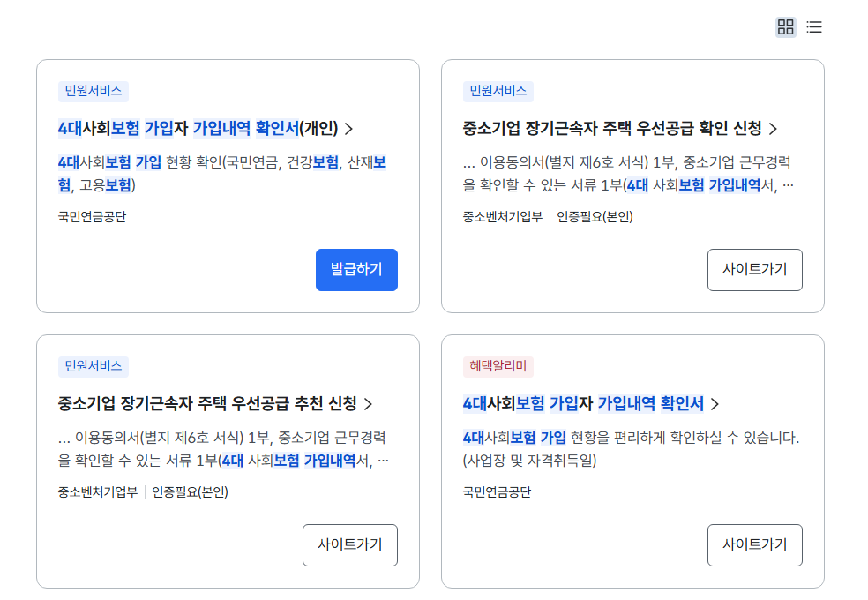
Task: Click 사이트가기 in the 추천 신청 card
Action: click(x=349, y=545)
